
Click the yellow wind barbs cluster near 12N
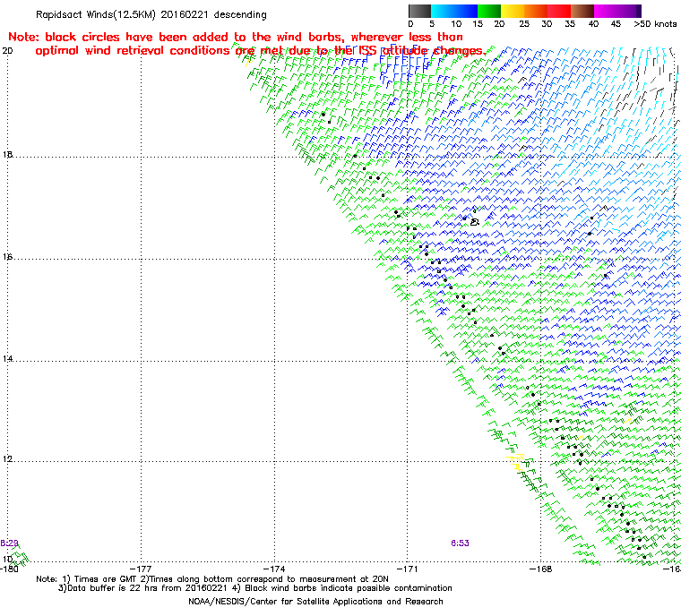click(x=516, y=462)
